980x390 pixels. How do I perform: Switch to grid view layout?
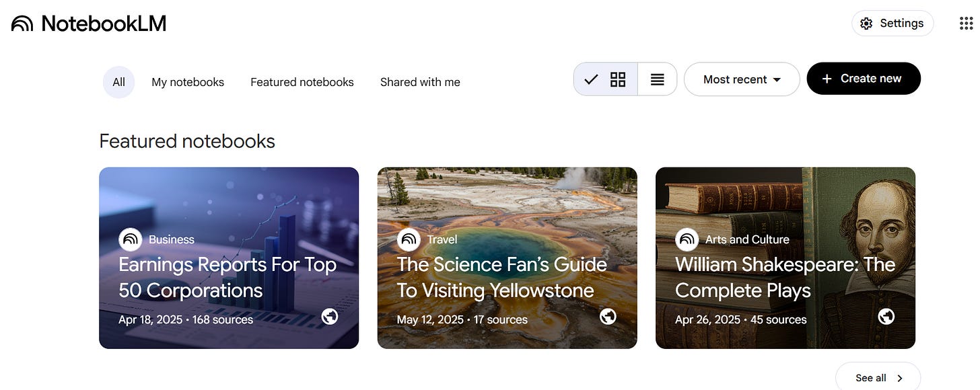606,79
